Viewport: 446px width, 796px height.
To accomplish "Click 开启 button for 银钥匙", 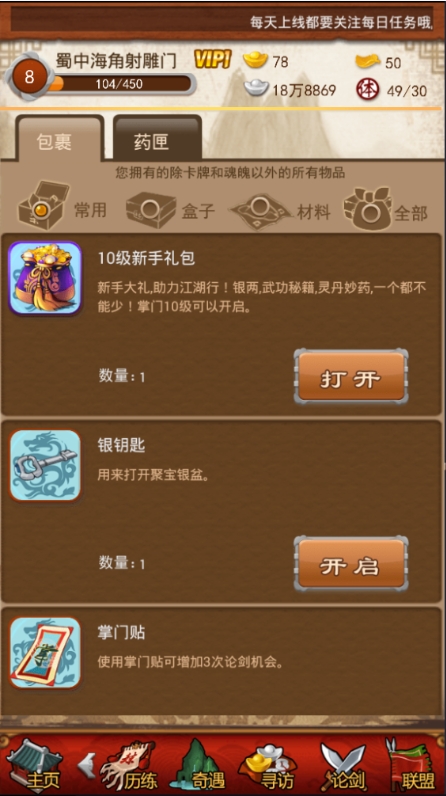I will tap(351, 563).
